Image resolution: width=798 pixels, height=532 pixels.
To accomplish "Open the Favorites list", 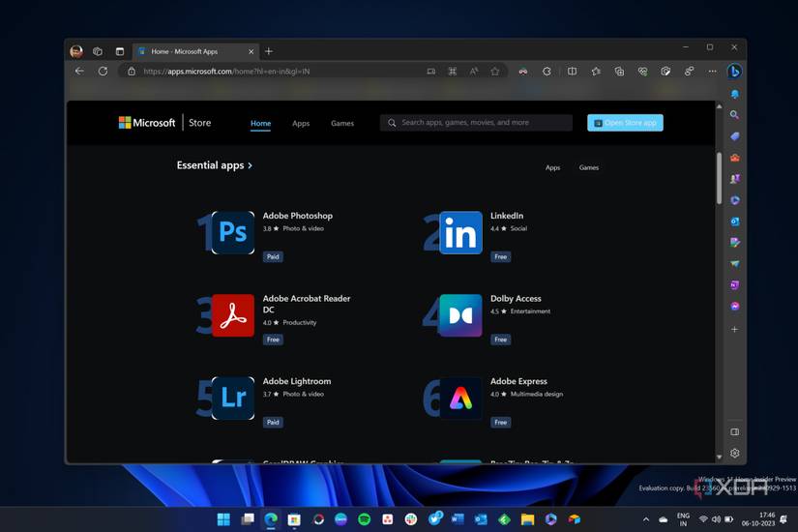I will (596, 72).
